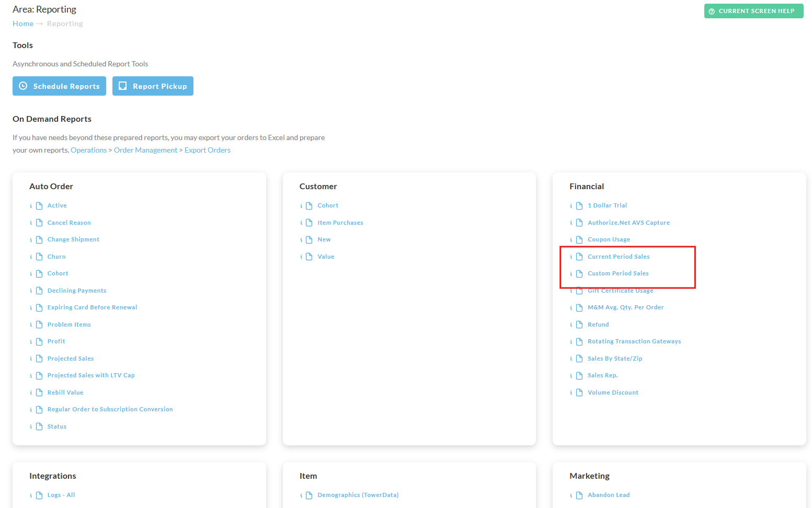The image size is (812, 508).
Task: Click info icon beside Coupon Usage
Action: [571, 240]
